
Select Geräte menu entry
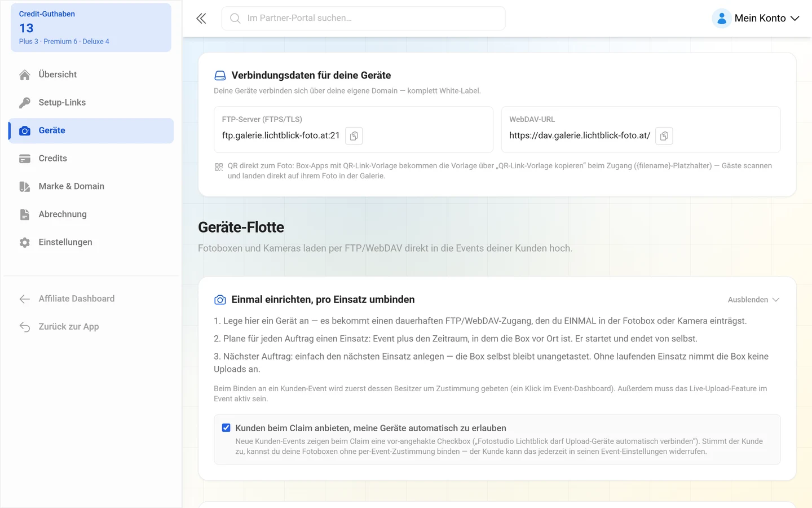[91, 131]
